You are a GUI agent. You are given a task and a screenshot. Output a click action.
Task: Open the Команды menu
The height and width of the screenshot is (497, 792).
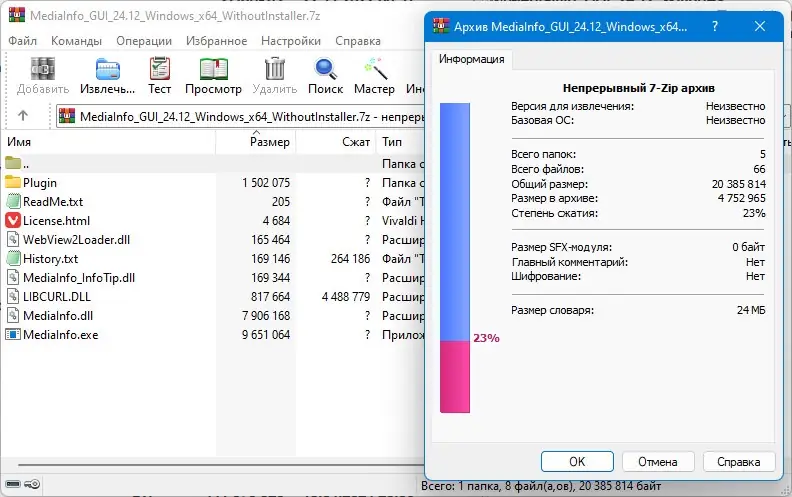pyautogui.click(x=76, y=41)
